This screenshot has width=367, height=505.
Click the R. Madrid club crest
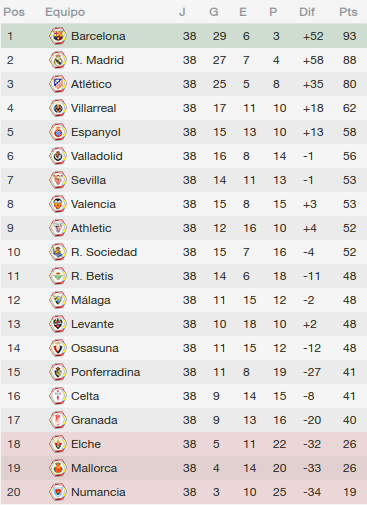58,60
